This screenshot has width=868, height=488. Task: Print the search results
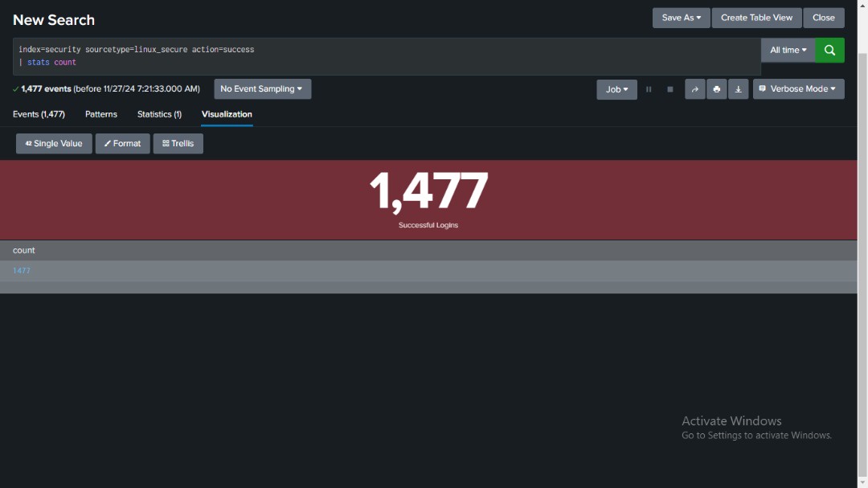[716, 89]
